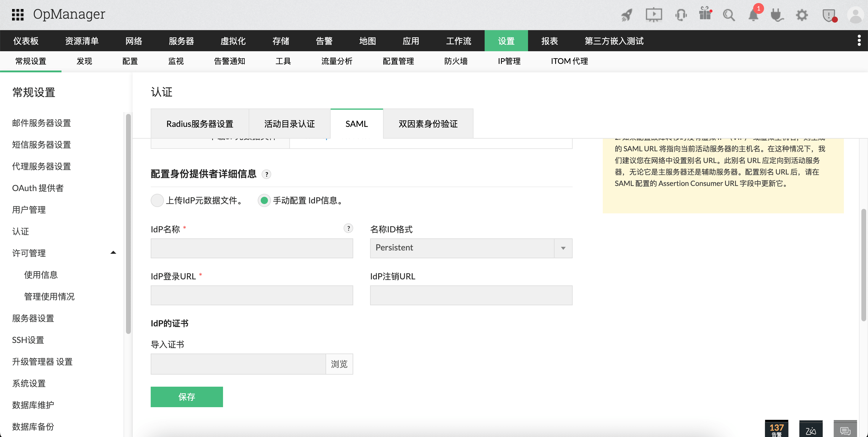
Task: Open the Persistent name ID format dropdown
Action: pyautogui.click(x=471, y=248)
